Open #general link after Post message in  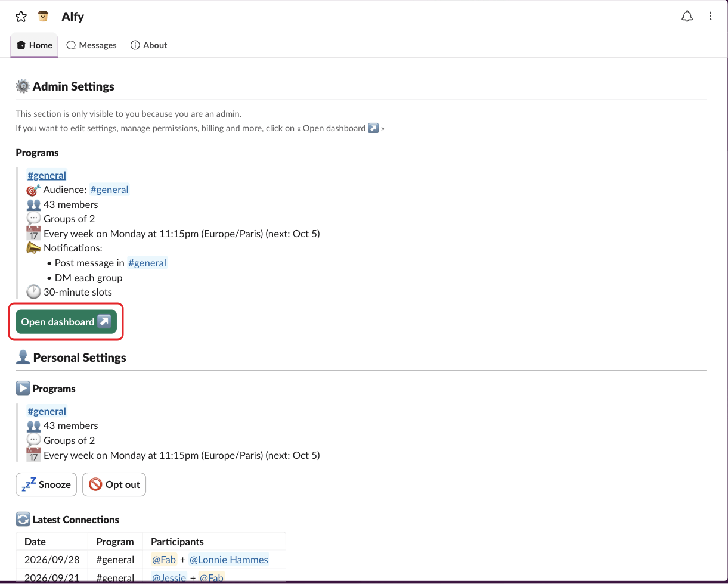tap(147, 263)
